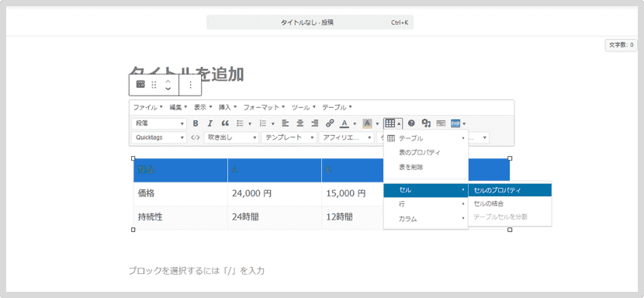Click the タイトルなし・投稿 command bar
Viewport: 644px width, 298px height.
tap(310, 23)
